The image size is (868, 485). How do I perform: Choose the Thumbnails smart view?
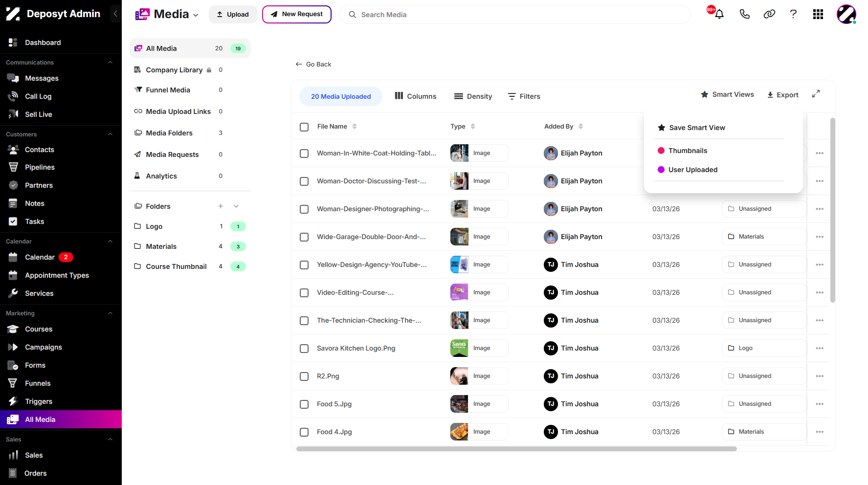tap(683, 151)
